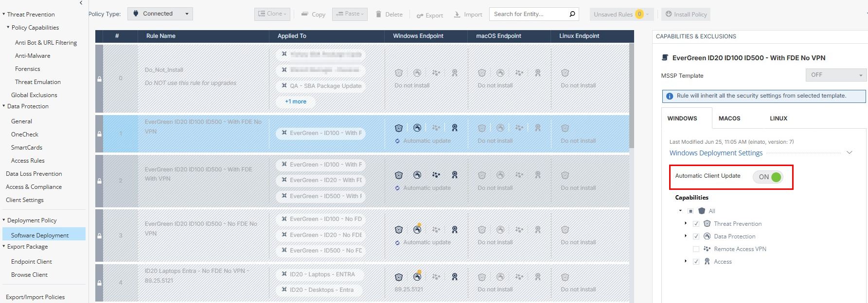Click rule 2 macOS Data Protection icon

(x=500, y=175)
